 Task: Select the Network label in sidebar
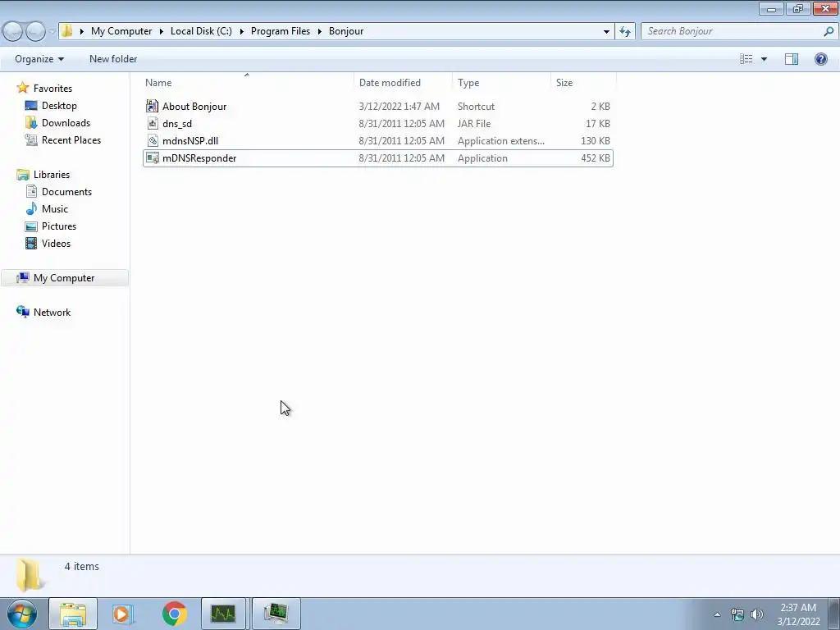[52, 313]
